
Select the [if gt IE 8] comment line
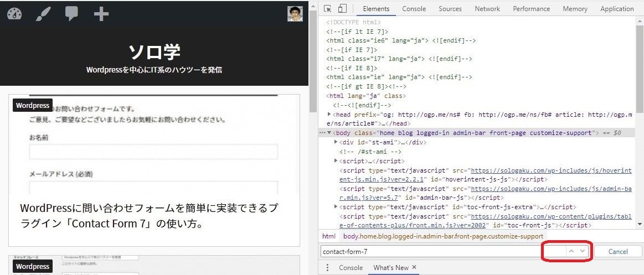click(x=366, y=87)
